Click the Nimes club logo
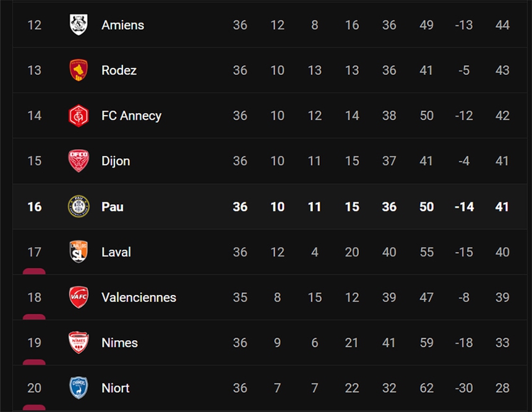532x412 pixels. pyautogui.click(x=79, y=343)
